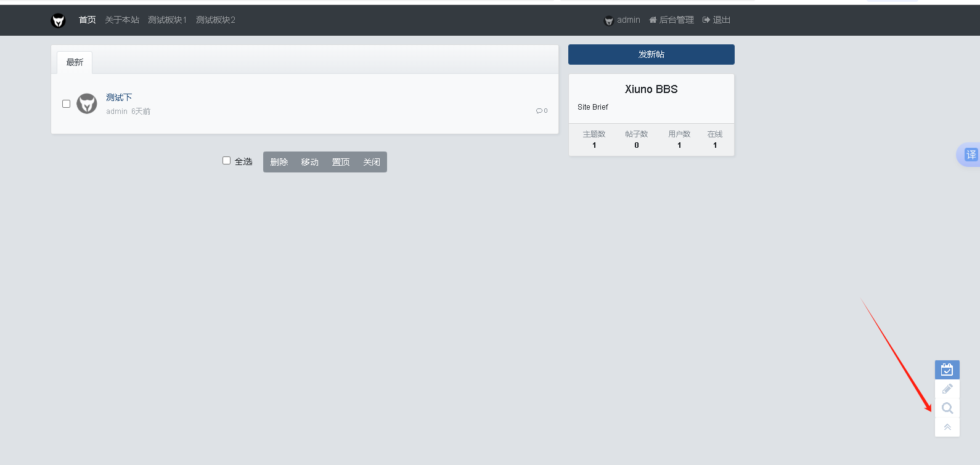980x465 pixels.
Task: Click the 删除 delete button
Action: pos(279,162)
